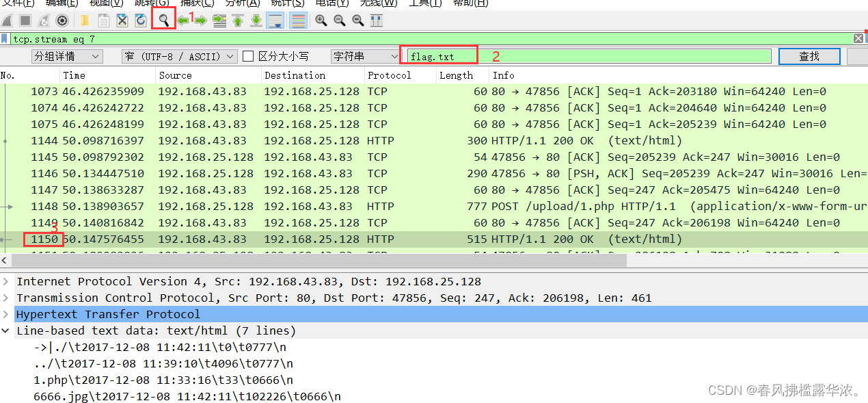Select packet 1146 PSH, ACK row

434,173
